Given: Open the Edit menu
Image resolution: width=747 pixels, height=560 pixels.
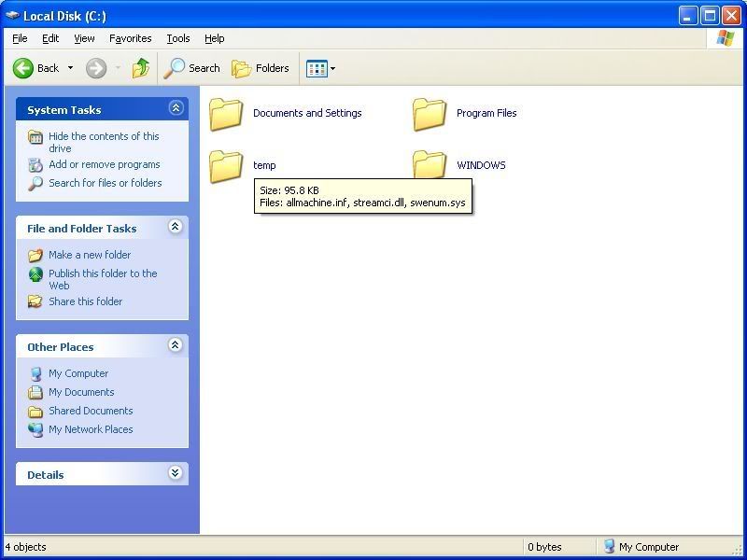Looking at the screenshot, I should pyautogui.click(x=50, y=38).
